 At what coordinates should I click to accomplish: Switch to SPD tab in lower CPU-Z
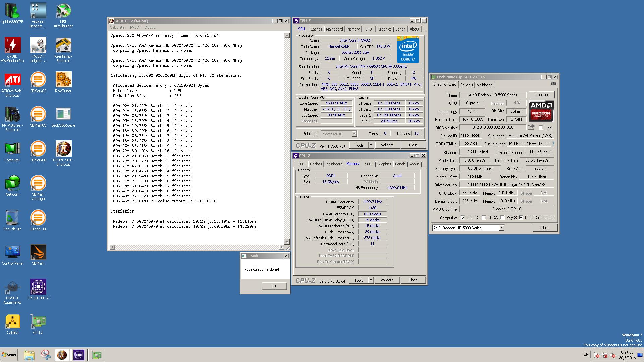(x=368, y=164)
